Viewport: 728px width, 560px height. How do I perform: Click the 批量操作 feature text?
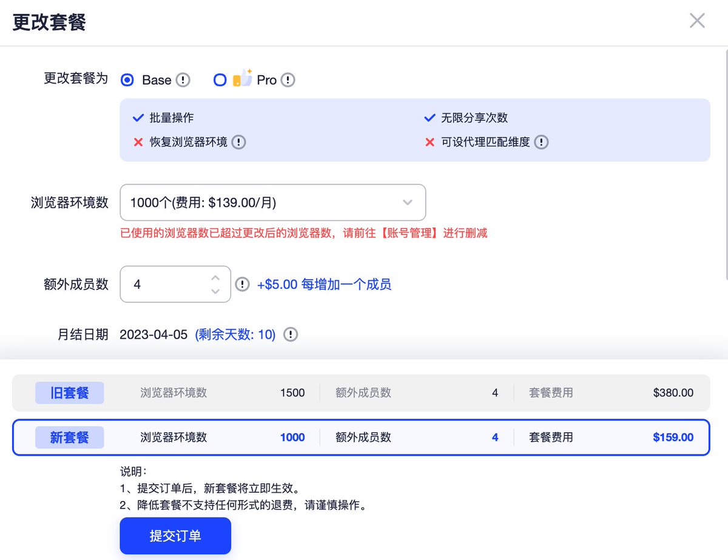pos(172,118)
